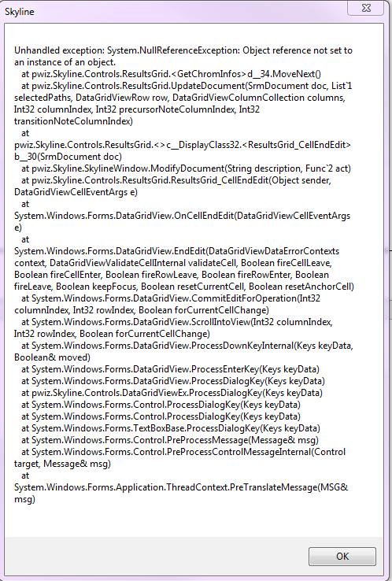Click the SkylineWindow.ModifyDocument stack line
The width and height of the screenshot is (392, 581).
[186, 168]
